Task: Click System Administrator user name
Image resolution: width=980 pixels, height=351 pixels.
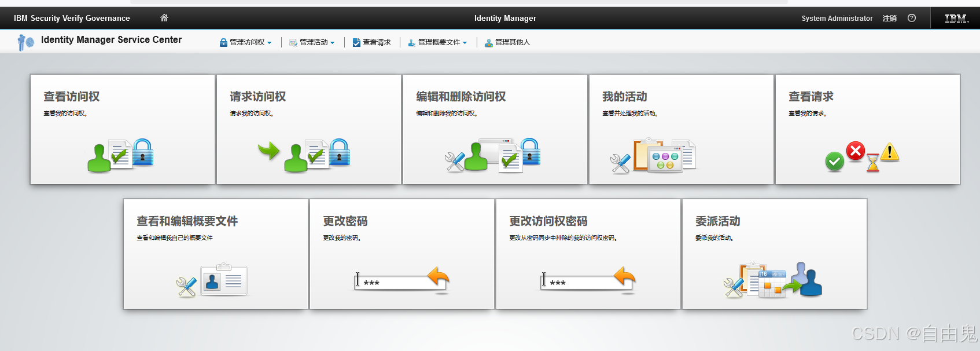Action: (x=837, y=19)
